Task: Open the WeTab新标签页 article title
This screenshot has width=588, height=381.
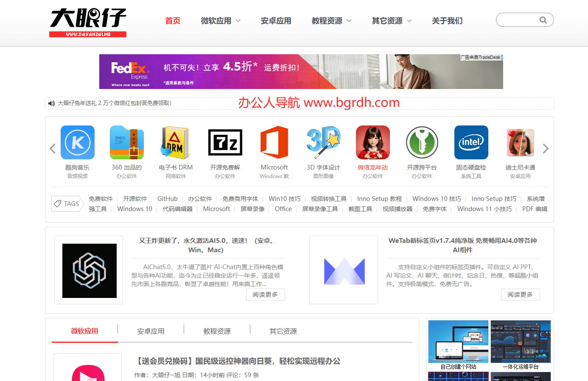Action: [x=462, y=245]
